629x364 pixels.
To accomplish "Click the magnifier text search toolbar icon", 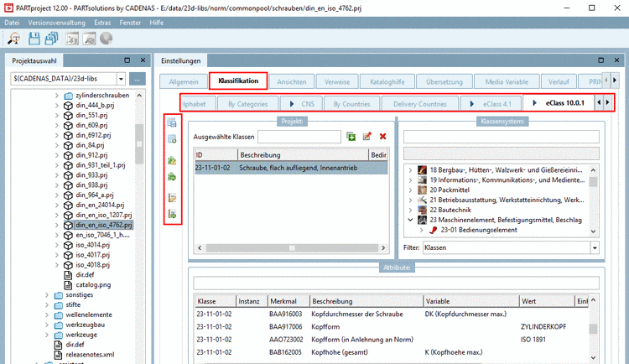I will point(14,39).
